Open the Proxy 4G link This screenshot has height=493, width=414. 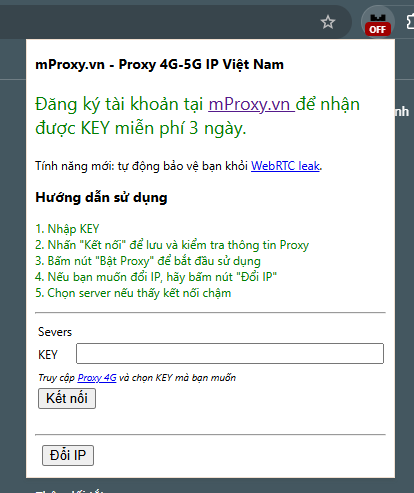[x=97, y=378]
